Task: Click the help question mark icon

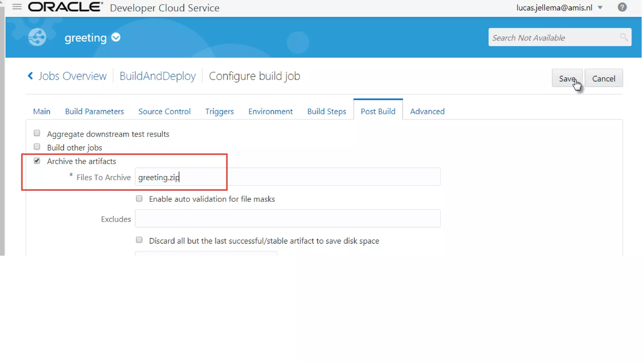Action: click(x=622, y=7)
